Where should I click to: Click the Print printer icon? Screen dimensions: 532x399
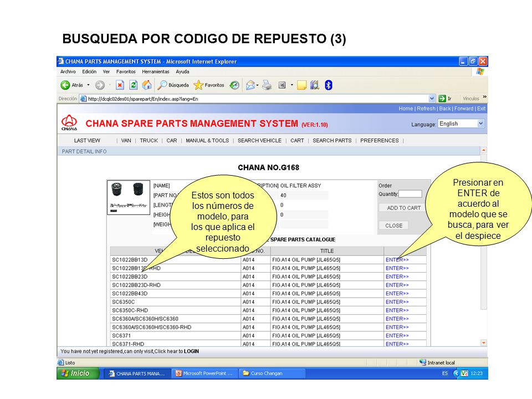tap(267, 85)
